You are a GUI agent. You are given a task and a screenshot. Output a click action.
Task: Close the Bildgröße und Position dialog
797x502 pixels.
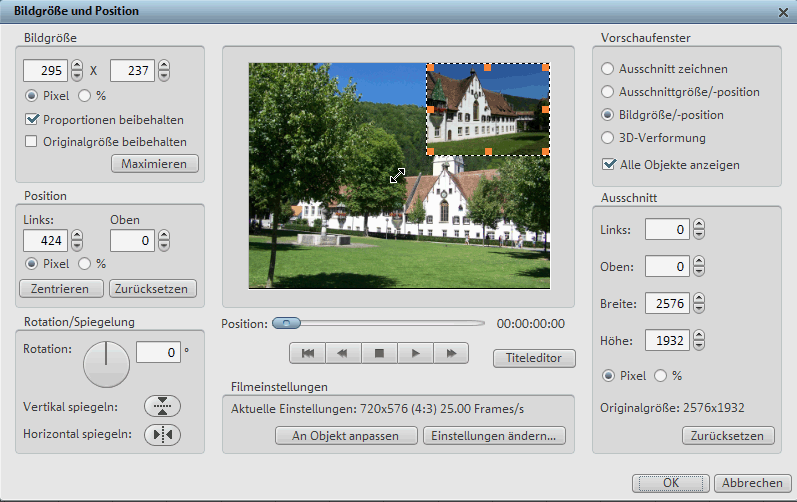pos(783,12)
